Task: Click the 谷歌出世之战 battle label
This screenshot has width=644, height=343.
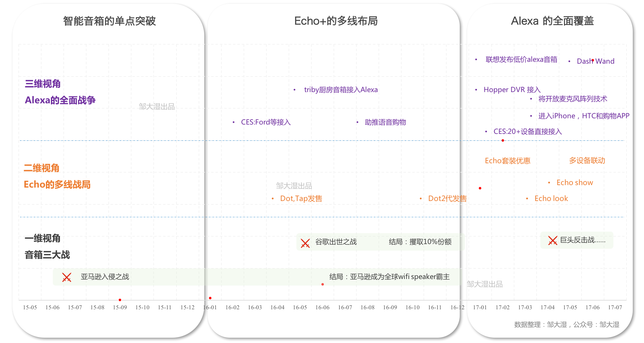Action: tap(336, 242)
